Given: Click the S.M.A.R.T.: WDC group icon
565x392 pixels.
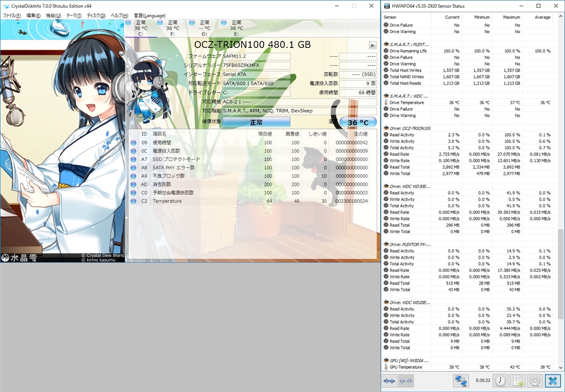Looking at the screenshot, I should click(386, 96).
